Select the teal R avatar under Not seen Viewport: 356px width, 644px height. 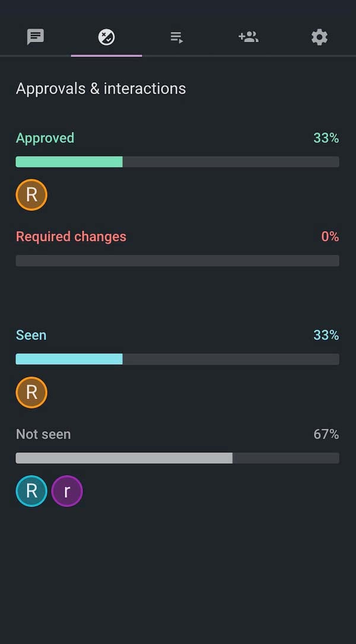pyautogui.click(x=31, y=491)
